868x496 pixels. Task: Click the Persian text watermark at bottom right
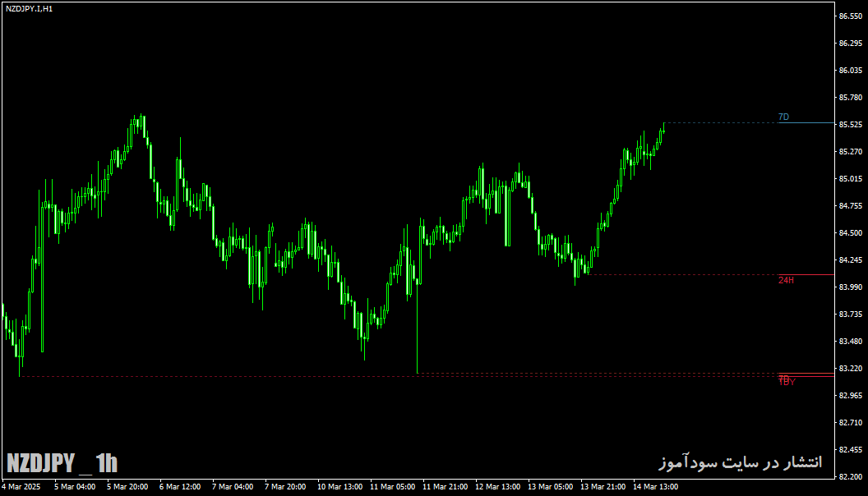click(x=740, y=462)
